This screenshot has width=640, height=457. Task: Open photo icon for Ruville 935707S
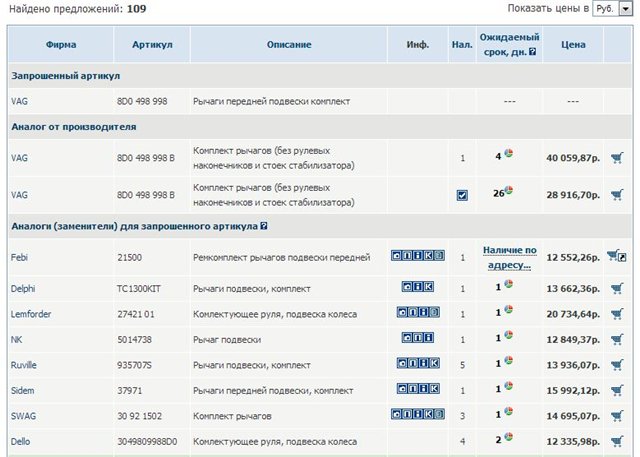402,363
